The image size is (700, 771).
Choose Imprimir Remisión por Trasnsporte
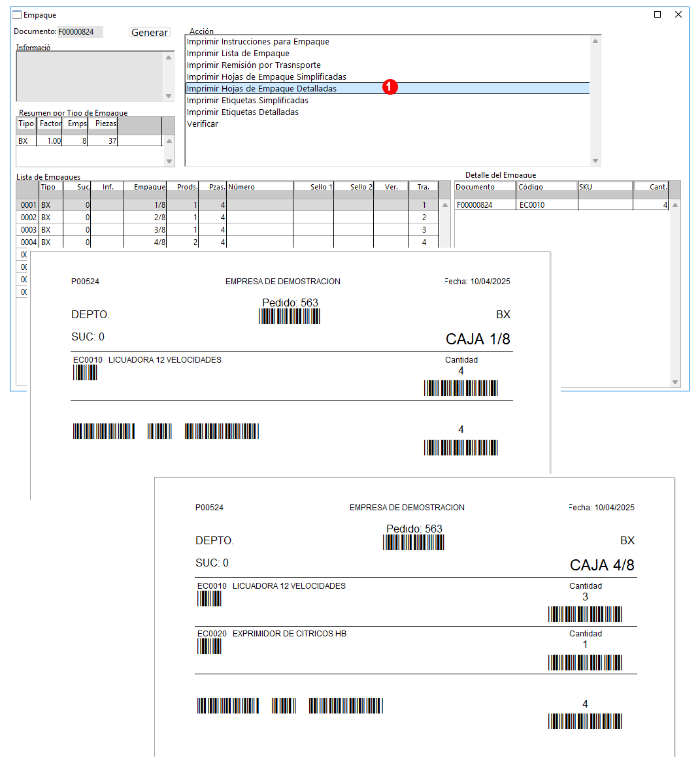254,65
